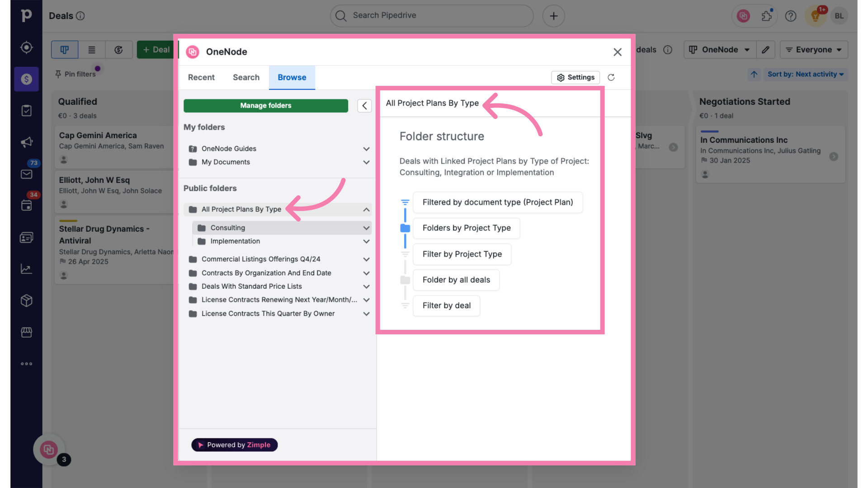
Task: Toggle the left panel collapse arrow
Action: [364, 105]
